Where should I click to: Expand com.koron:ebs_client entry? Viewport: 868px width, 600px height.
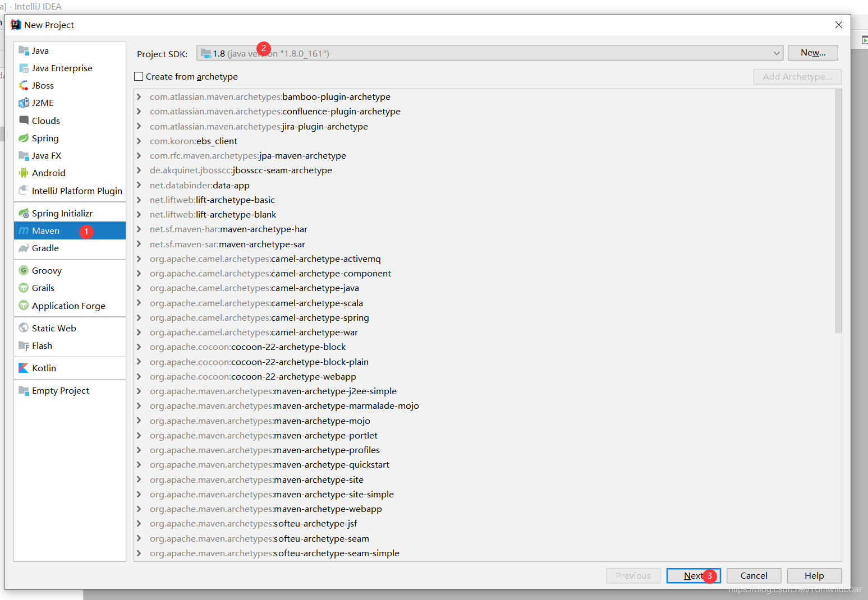click(x=139, y=141)
